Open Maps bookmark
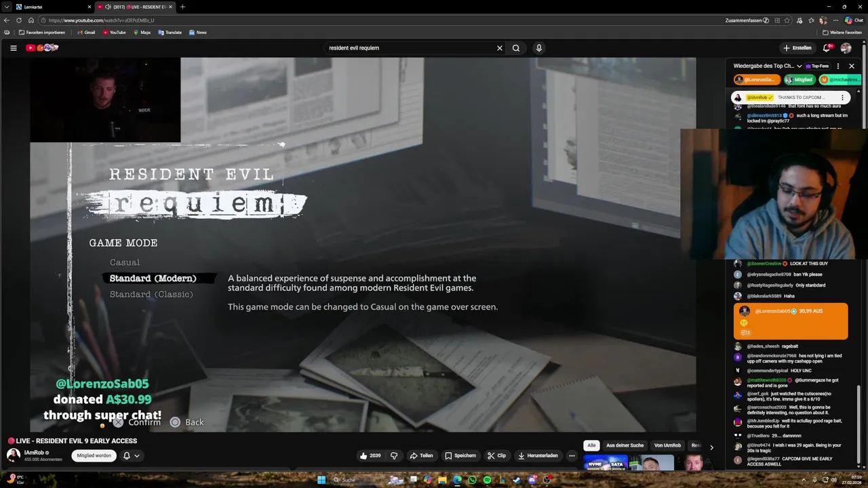This screenshot has width=868, height=488. point(142,33)
